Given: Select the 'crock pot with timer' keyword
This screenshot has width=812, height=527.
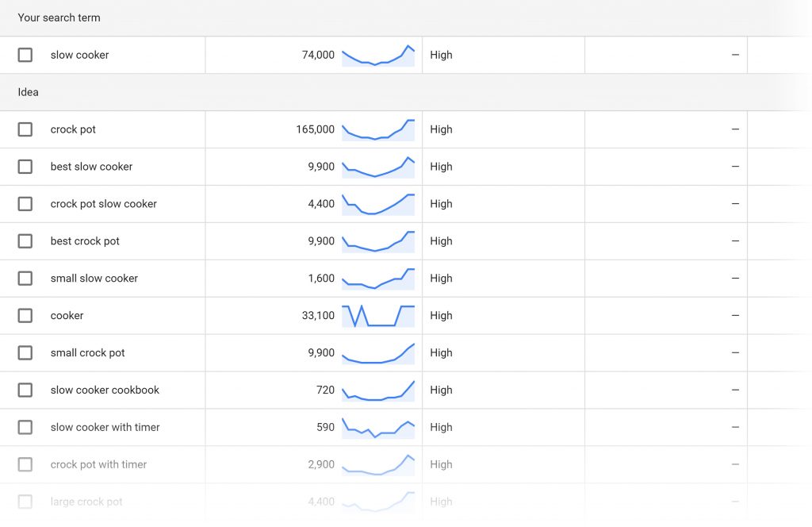Looking at the screenshot, I should 98,465.
